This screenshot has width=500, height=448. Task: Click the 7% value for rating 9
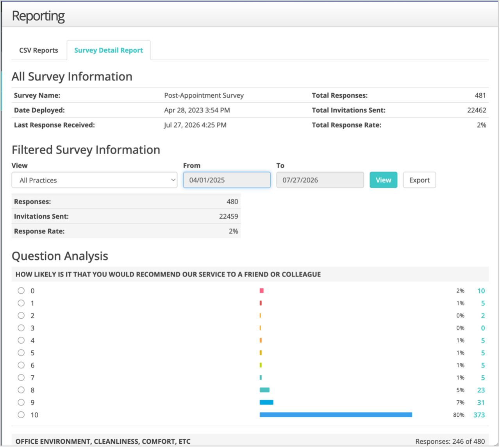460,402
